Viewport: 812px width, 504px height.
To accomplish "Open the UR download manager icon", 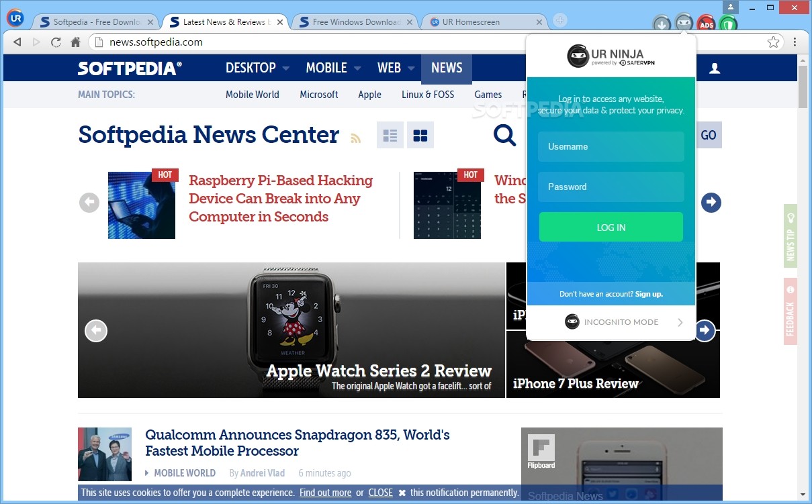I will 662,25.
